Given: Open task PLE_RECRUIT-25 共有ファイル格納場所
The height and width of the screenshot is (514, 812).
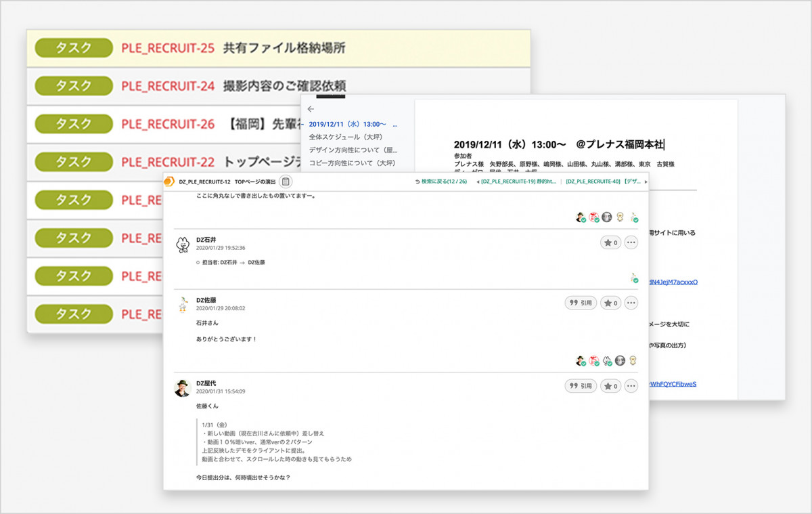Looking at the screenshot, I should 233,48.
